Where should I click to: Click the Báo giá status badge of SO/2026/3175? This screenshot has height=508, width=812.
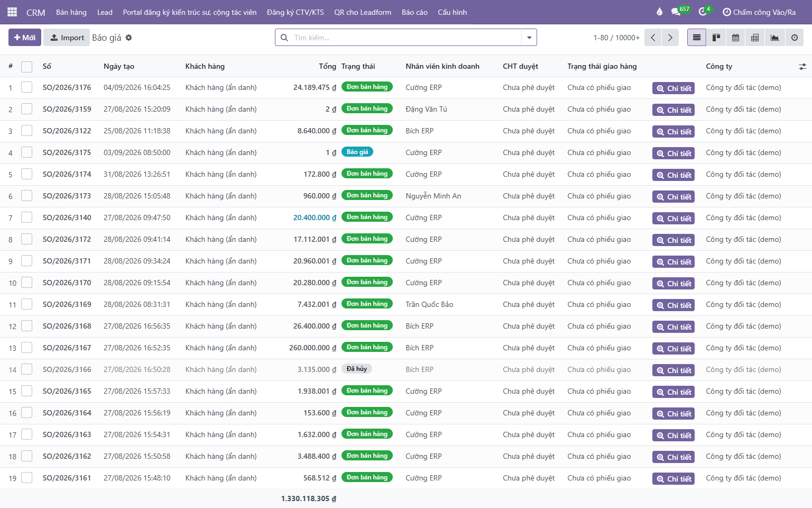tap(357, 152)
